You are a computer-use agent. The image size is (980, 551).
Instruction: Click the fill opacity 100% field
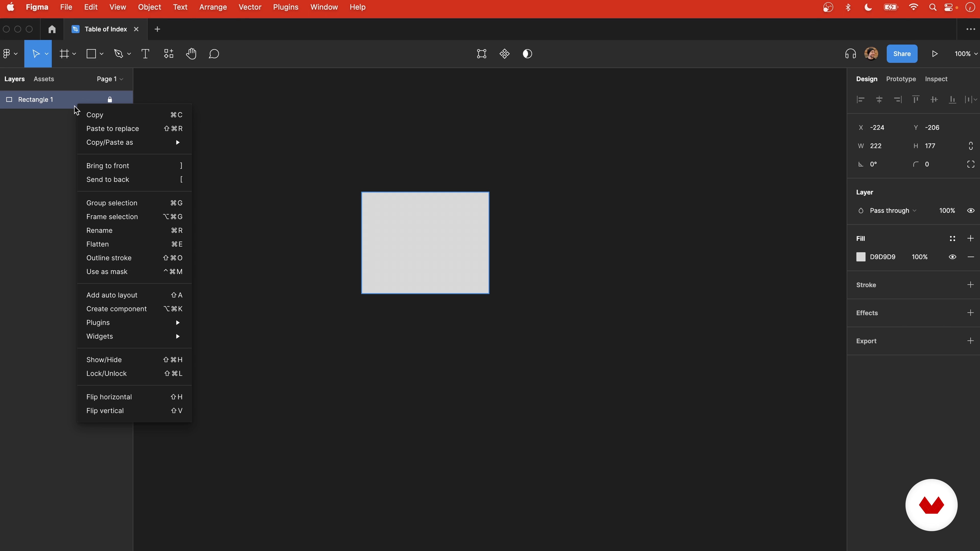click(920, 257)
